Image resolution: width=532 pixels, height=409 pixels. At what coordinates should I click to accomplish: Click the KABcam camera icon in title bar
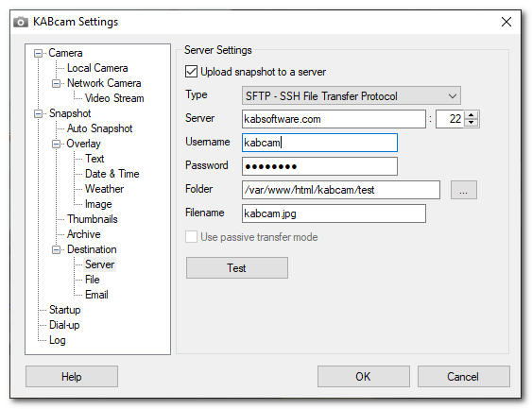click(x=21, y=22)
